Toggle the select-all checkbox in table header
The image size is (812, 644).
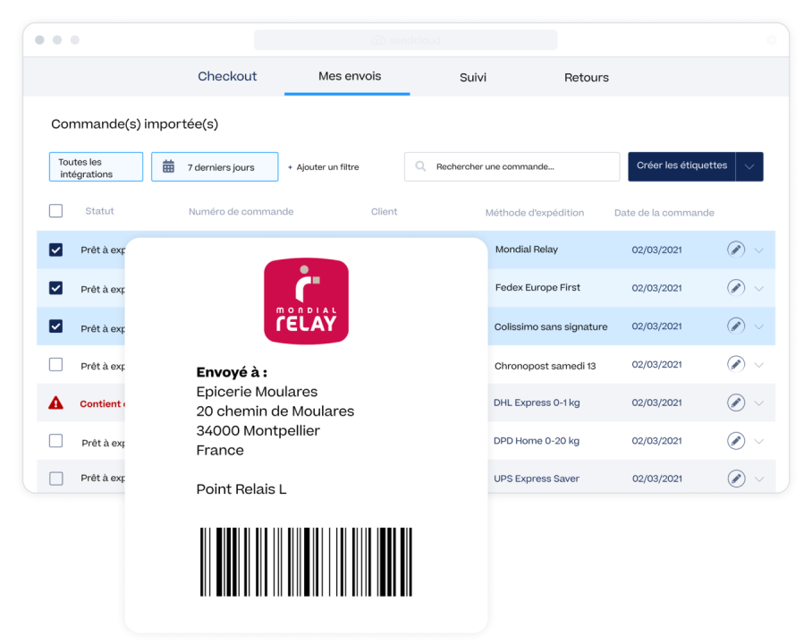55,210
